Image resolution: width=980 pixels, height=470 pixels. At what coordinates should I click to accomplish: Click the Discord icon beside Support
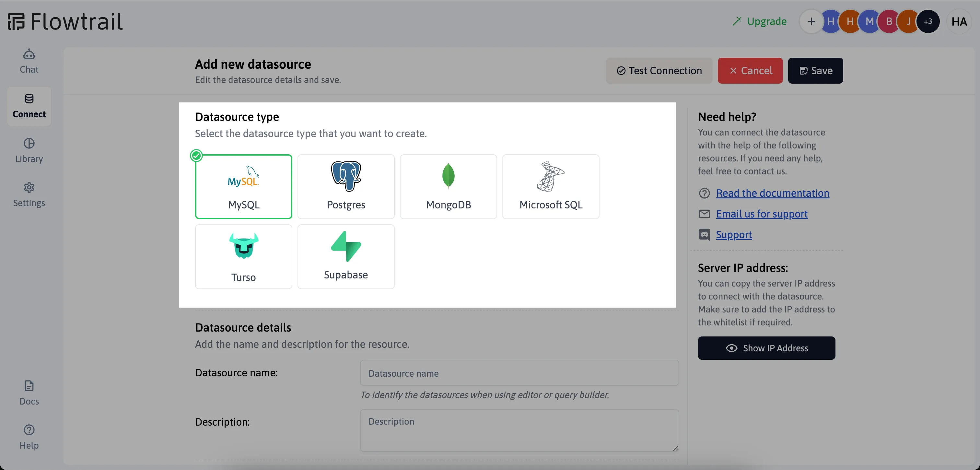[704, 234]
